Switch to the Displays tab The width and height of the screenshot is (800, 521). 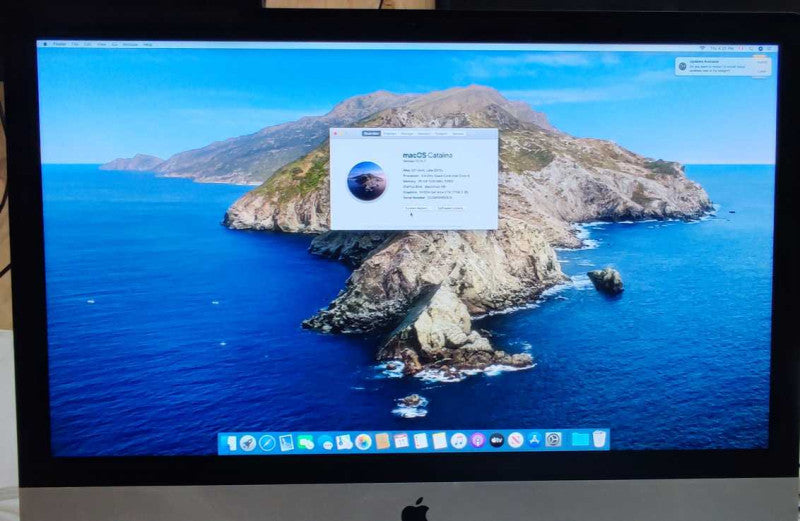click(x=390, y=134)
